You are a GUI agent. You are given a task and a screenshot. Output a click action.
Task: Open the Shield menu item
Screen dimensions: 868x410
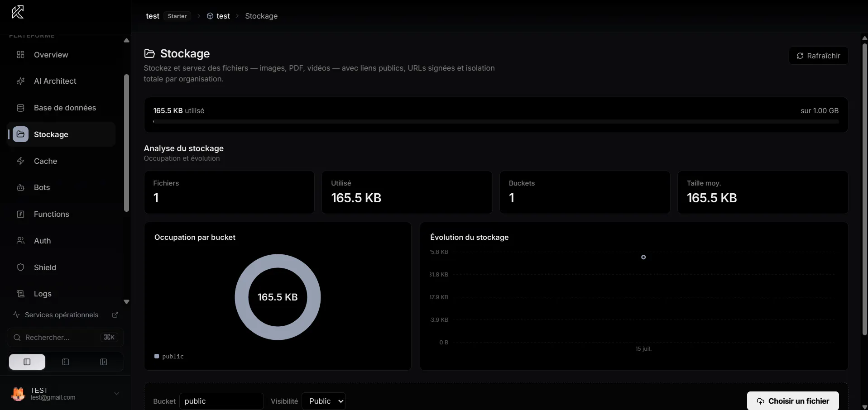click(62, 267)
